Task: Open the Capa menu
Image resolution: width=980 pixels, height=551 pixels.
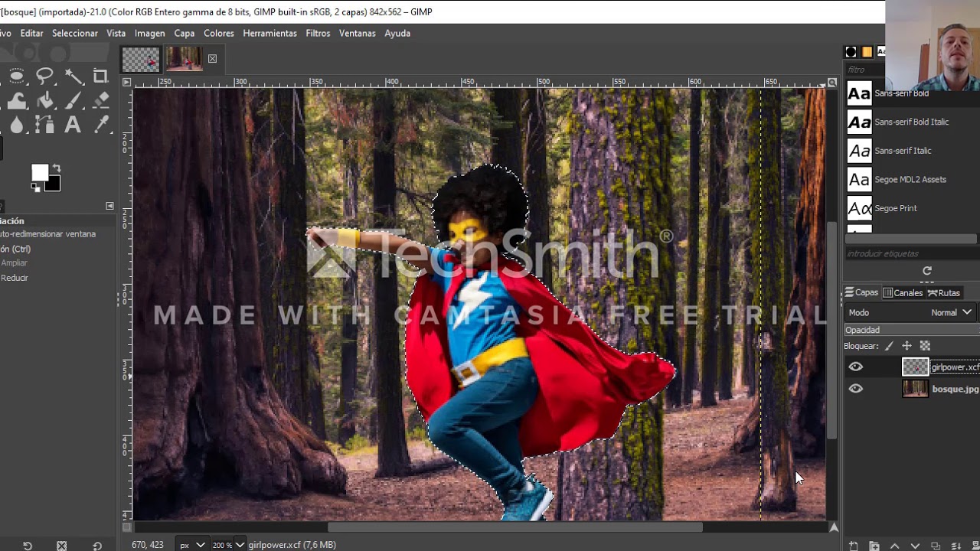Action: (x=185, y=33)
